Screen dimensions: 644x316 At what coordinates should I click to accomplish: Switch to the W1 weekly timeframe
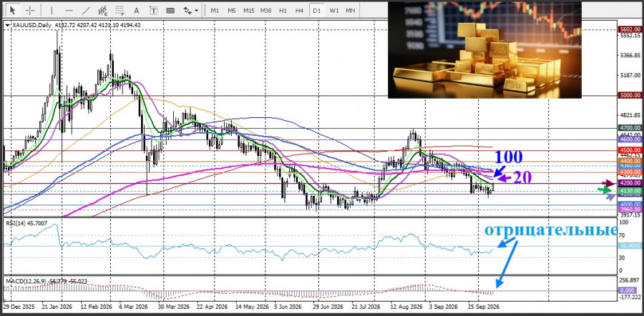coord(334,11)
